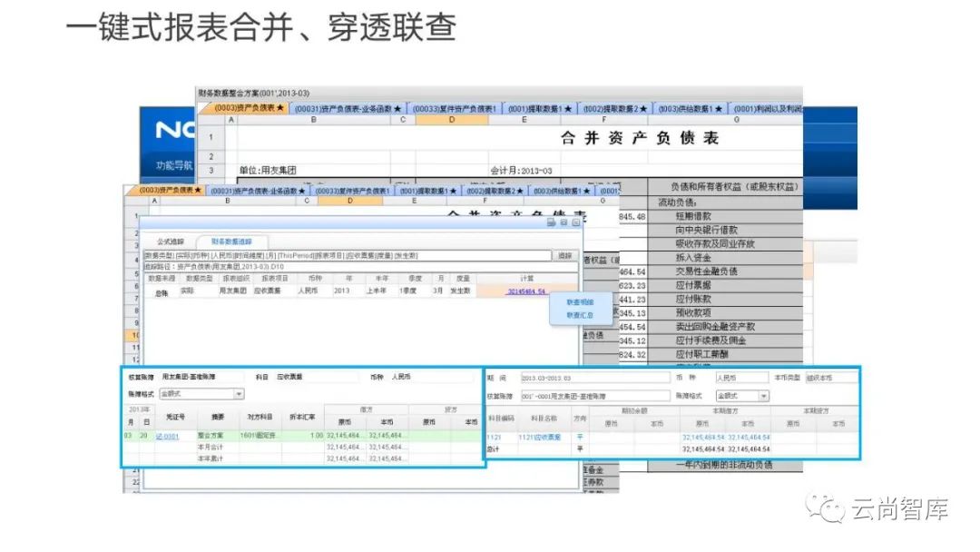
Task: Select back window tab (0003)供给数据1
Action: [x=690, y=109]
